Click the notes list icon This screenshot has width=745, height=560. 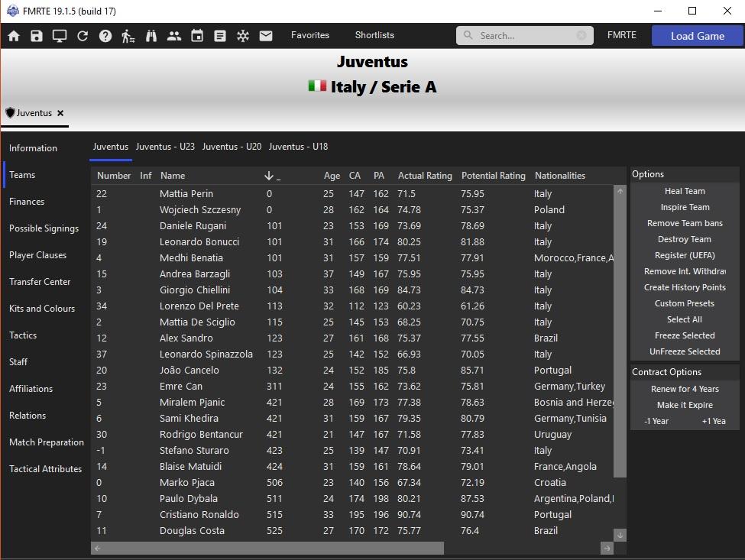point(220,36)
